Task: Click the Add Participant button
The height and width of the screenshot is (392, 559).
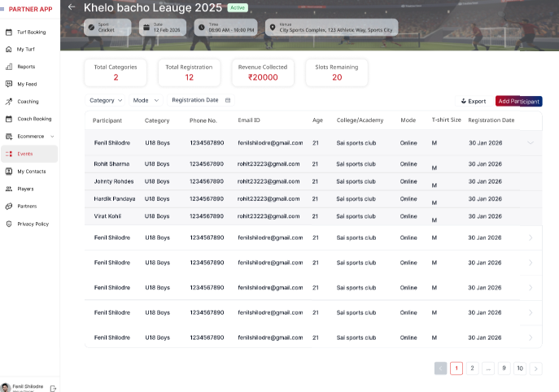Action: 518,101
